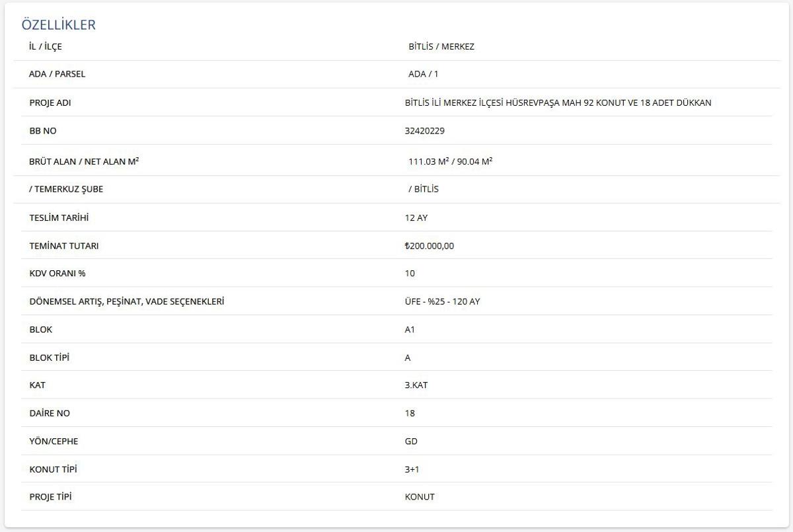The height and width of the screenshot is (532, 793).
Task: Select the ₺200.000,00 deposit amount
Action: point(429,246)
